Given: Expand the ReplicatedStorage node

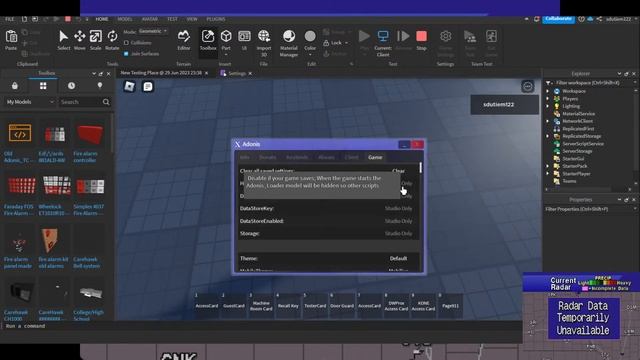Looking at the screenshot, I should [548, 136].
